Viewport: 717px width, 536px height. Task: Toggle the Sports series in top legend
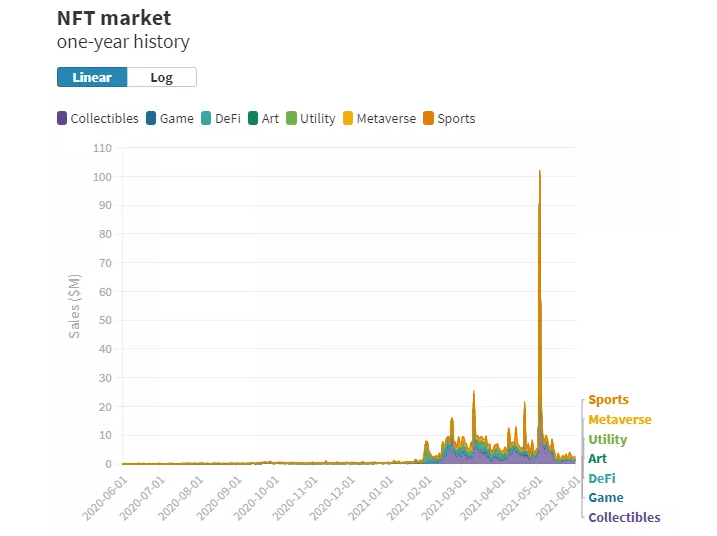click(456, 118)
